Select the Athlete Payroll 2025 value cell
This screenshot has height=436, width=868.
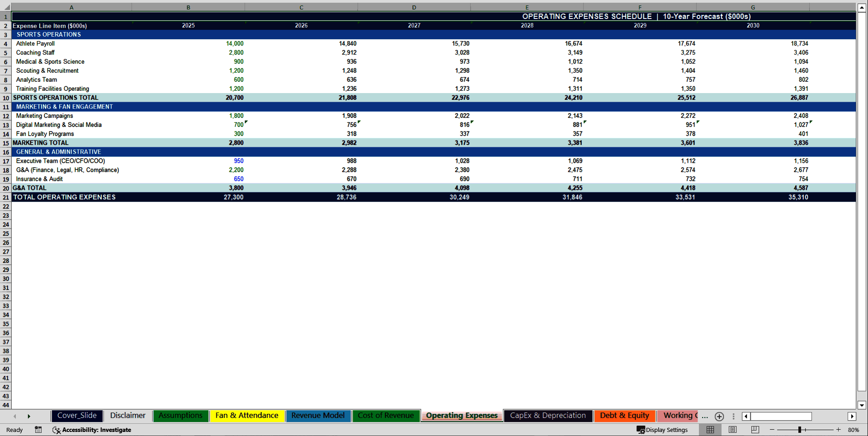click(188, 43)
